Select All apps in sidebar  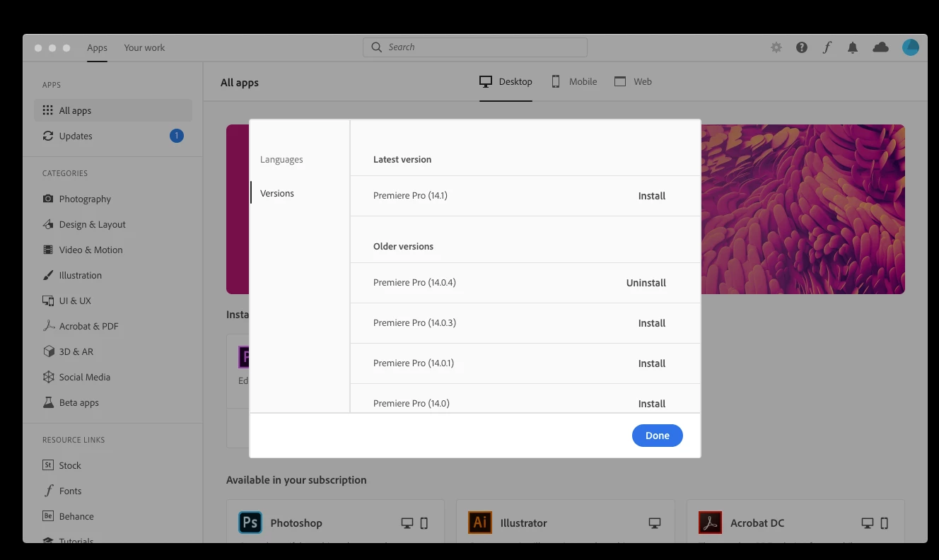[113, 110]
